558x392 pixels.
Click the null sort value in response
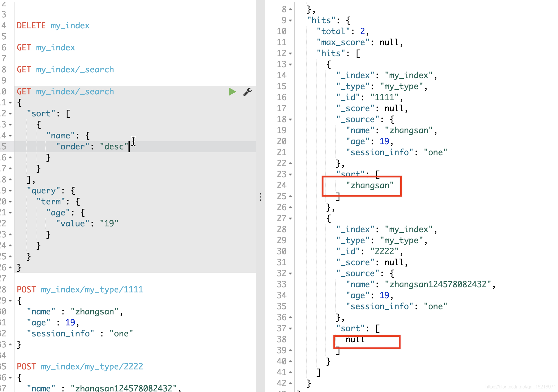(355, 339)
